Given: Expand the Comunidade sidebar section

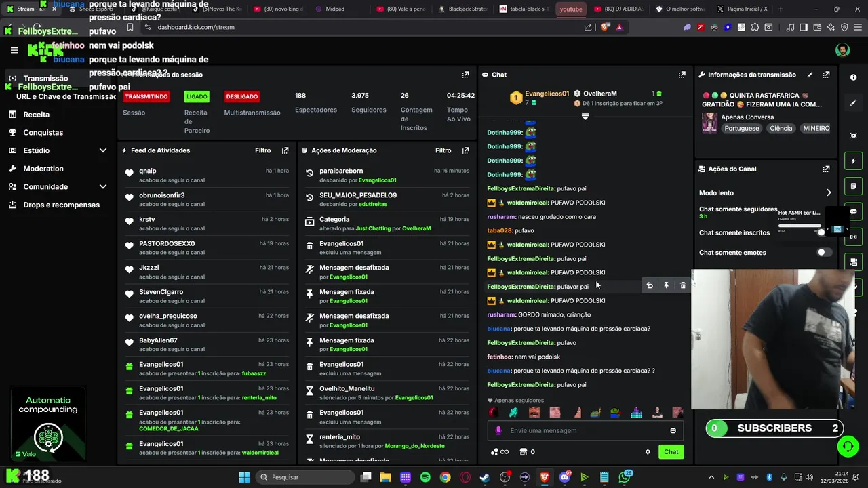Looking at the screenshot, I should pos(103,186).
